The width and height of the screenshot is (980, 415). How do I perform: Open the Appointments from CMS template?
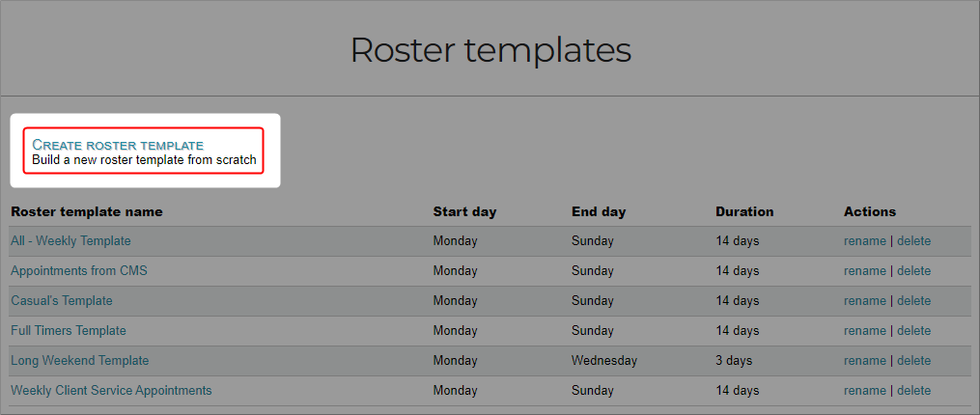[x=78, y=270]
